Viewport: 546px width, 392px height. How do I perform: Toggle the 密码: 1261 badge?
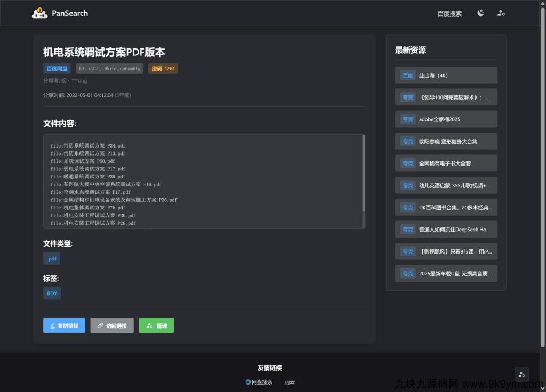pos(163,68)
